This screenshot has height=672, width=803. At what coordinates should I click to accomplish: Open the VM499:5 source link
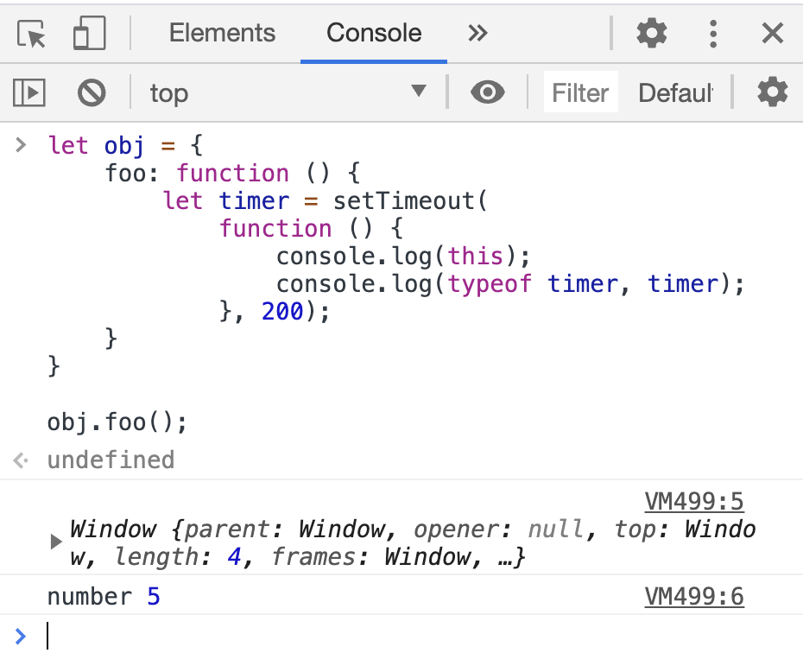coord(693,502)
